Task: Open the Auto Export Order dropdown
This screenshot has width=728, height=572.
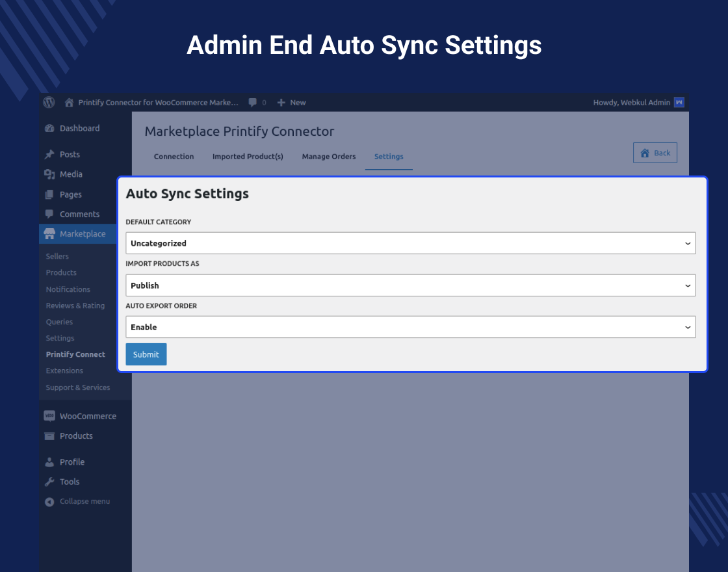Action: (x=410, y=327)
